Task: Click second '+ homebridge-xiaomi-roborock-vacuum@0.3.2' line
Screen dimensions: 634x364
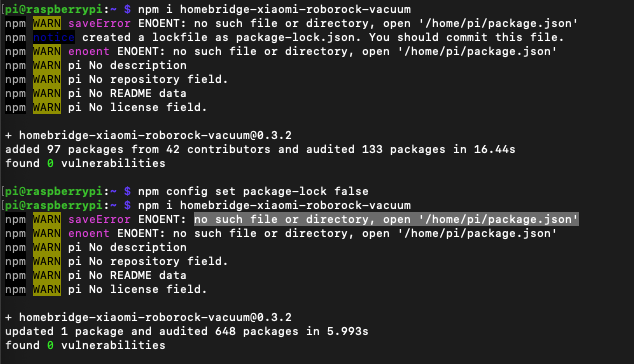Action: (148, 317)
